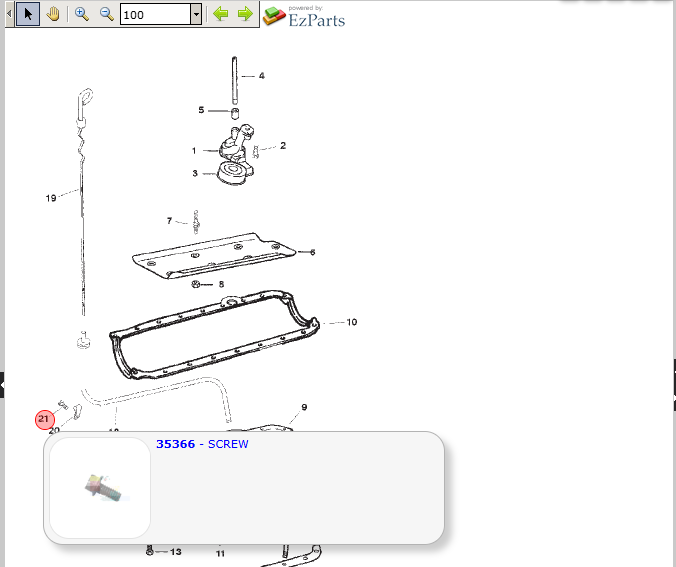Open the SCREW description link
This screenshot has height=567, width=676.
[x=228, y=444]
